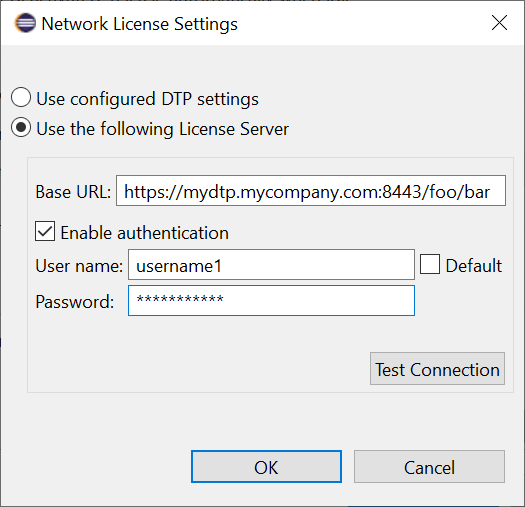Click the Use the following License Server label text
This screenshot has height=507, width=525.
click(162, 129)
